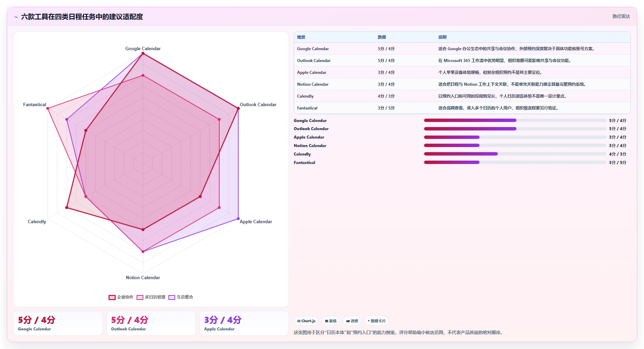The image size is (644, 349).
Task: Click the Apple Calendar progress bar
Action: click(515, 137)
